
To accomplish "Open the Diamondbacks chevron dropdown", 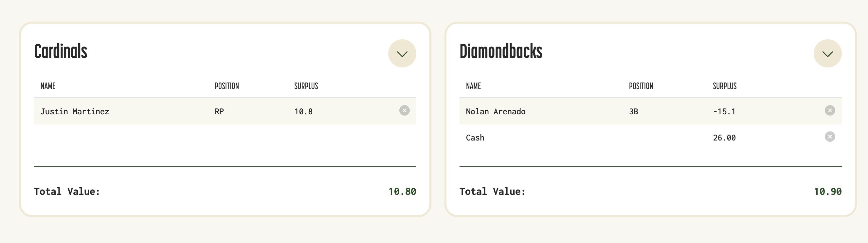I will (827, 54).
